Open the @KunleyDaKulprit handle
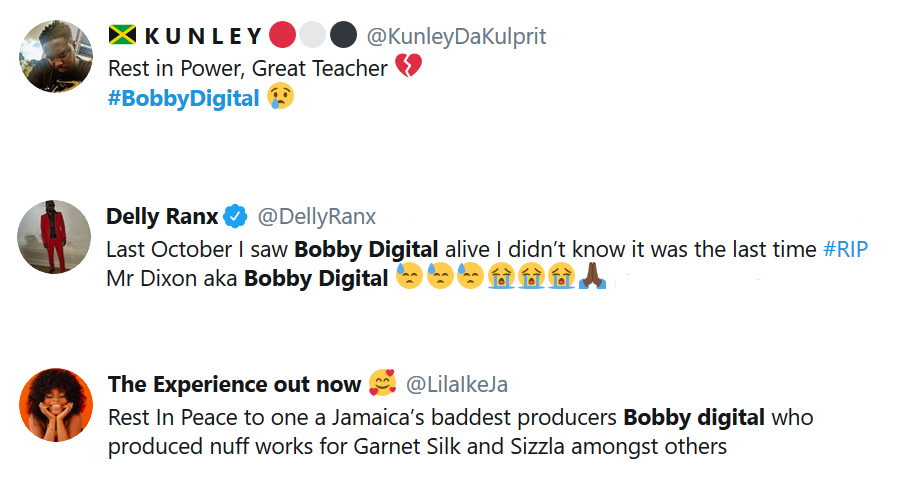Image resolution: width=923 pixels, height=485 pixels. tap(456, 37)
